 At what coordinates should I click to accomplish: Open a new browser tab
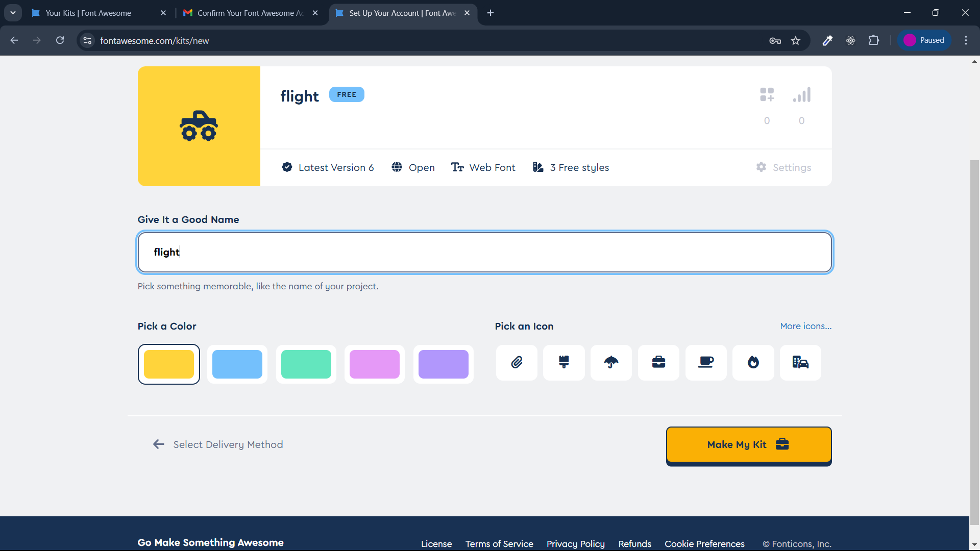click(491, 13)
